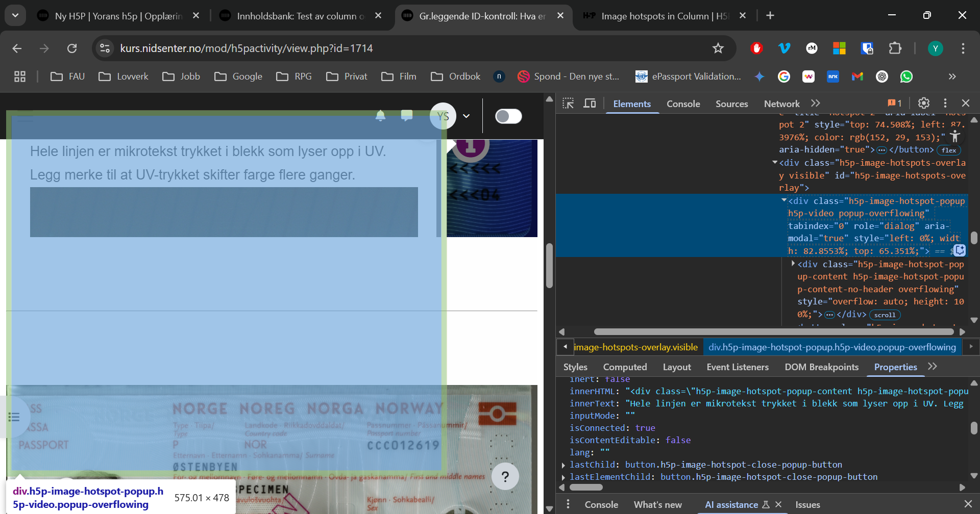Select the Elements panel tab
The width and height of the screenshot is (980, 514).
[632, 104]
